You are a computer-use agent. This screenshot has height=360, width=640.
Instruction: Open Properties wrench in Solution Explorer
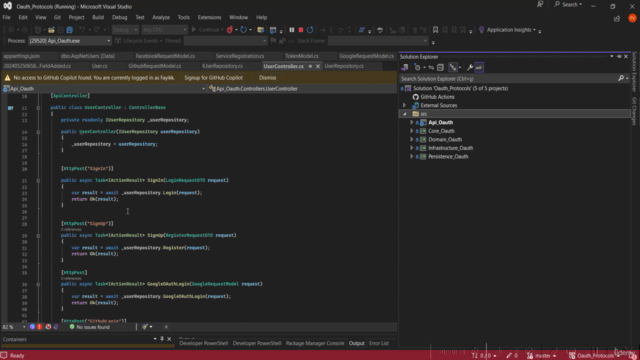pos(470,67)
